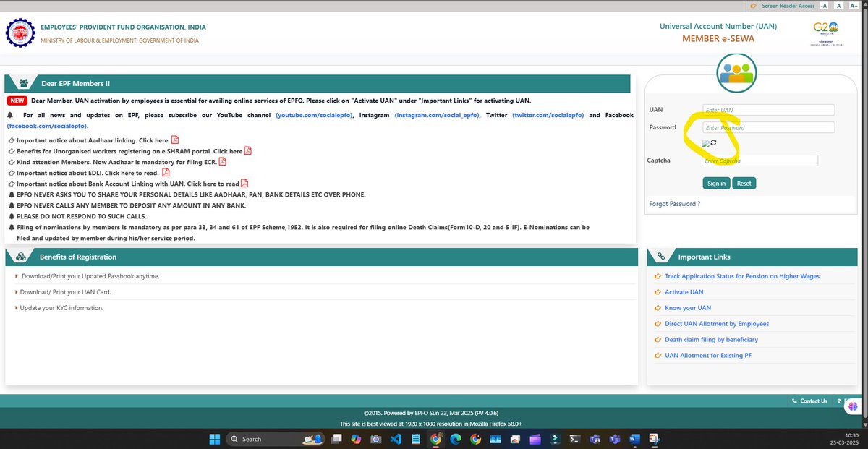This screenshot has height=449, width=868.
Task: Click the Enter UAN input field
Action: tap(769, 110)
